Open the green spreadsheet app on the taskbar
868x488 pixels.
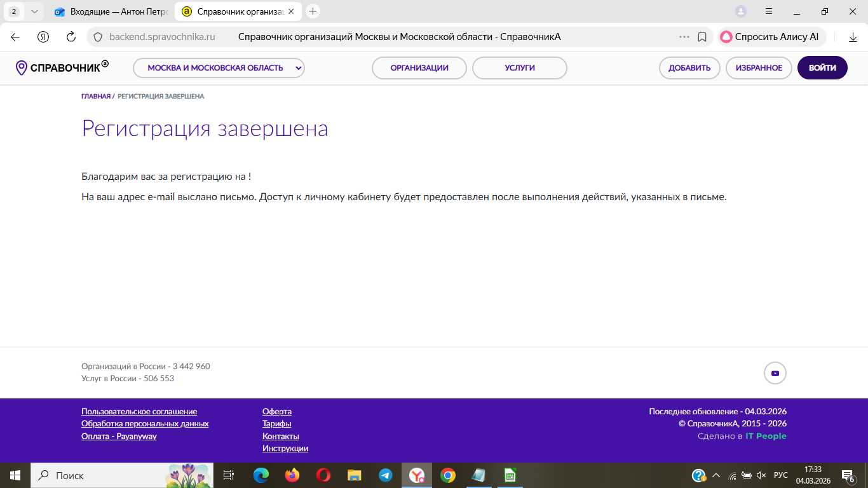point(510,475)
